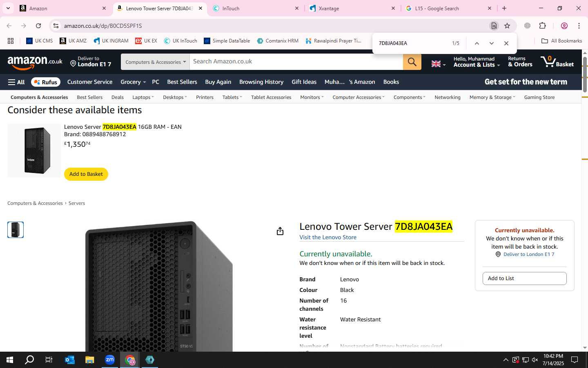Expand the Desktops submenu
588x368 pixels.
pyautogui.click(x=175, y=97)
